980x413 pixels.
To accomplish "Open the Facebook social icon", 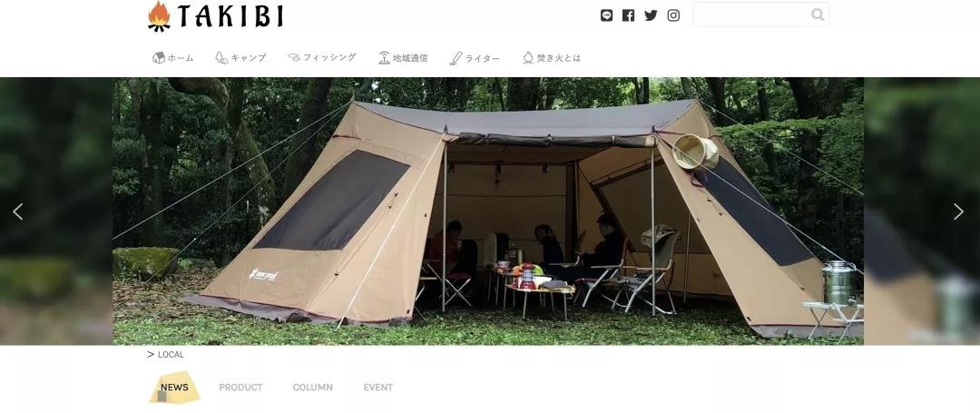I will click(628, 15).
